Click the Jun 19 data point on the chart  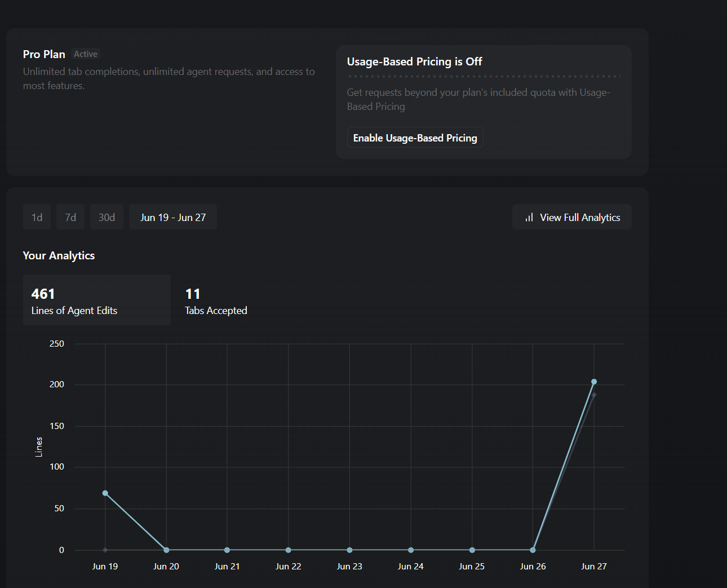pos(105,493)
